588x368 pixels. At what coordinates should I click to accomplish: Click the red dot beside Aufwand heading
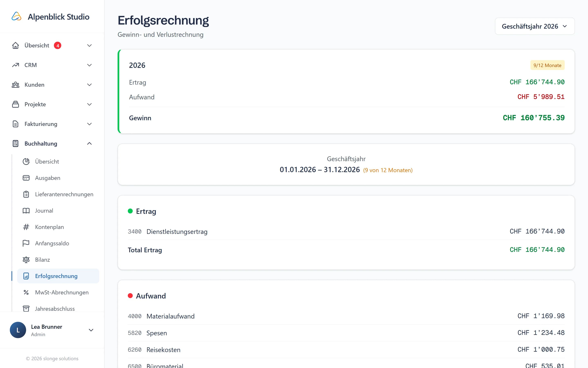(130, 296)
